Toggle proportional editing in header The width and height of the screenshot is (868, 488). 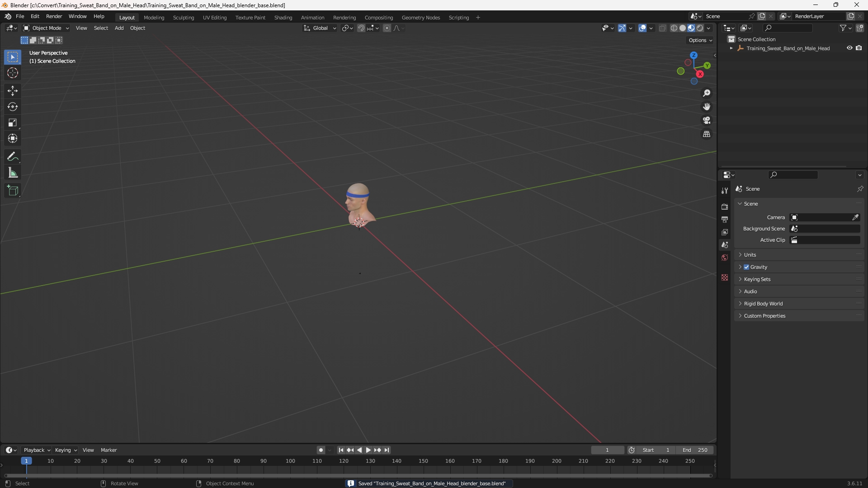[x=387, y=28]
